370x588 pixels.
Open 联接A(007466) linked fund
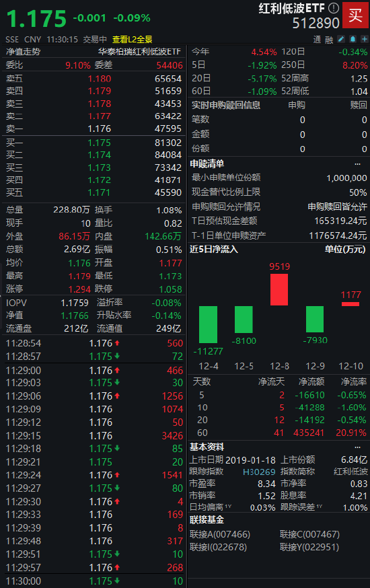pos(220,534)
